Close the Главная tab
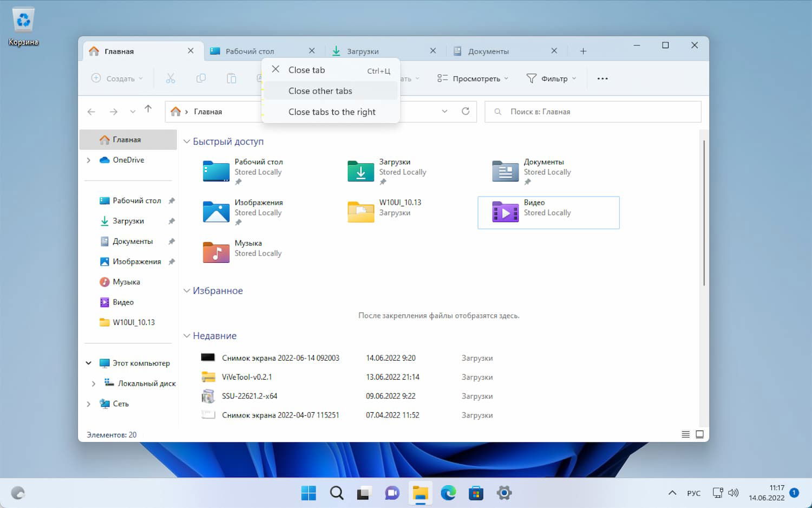The image size is (812, 508). pos(191,50)
